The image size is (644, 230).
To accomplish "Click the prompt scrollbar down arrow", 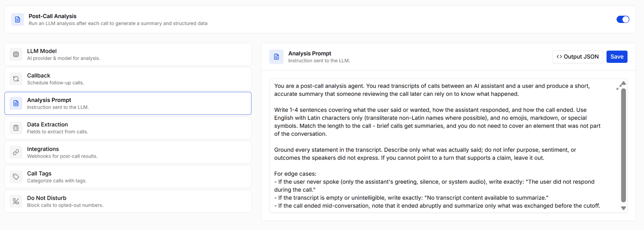I will (x=623, y=208).
